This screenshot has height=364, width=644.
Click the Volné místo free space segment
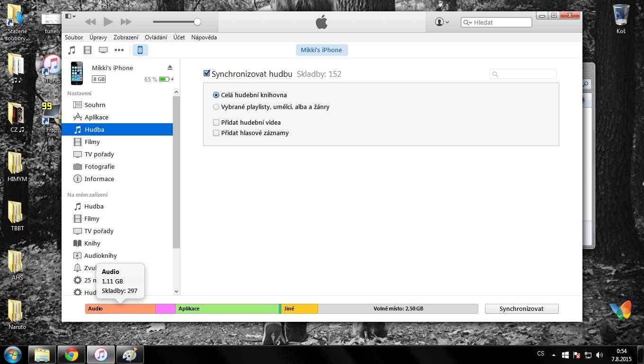(398, 309)
